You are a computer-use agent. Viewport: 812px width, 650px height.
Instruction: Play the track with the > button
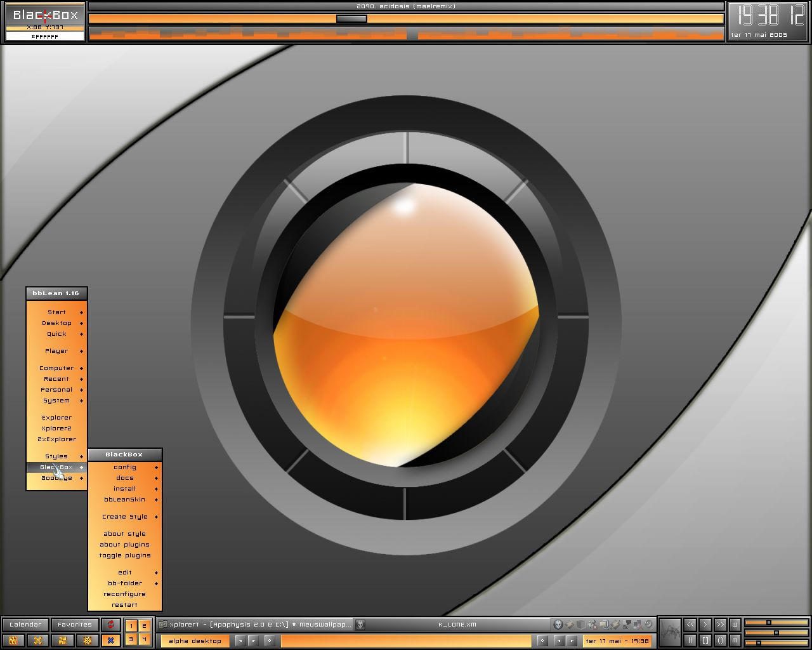pos(705,625)
